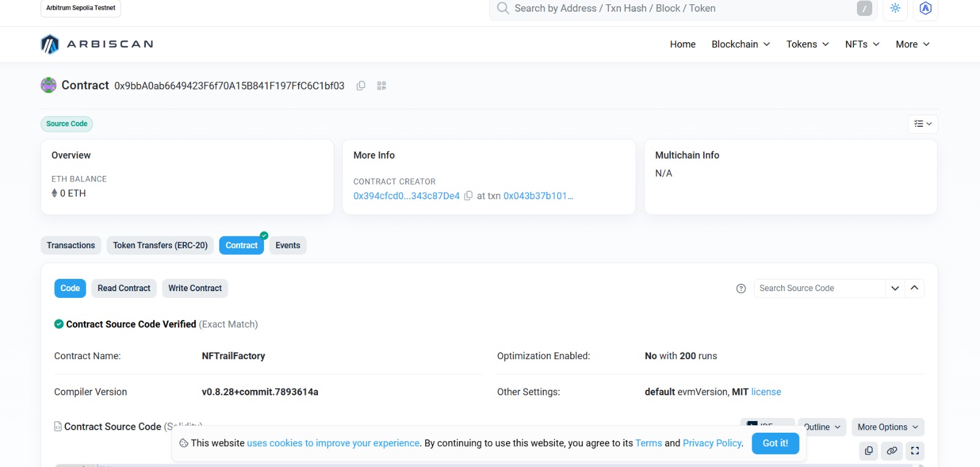Open the Arbitrum network selector icon
The height and width of the screenshot is (467, 980).
point(925,9)
